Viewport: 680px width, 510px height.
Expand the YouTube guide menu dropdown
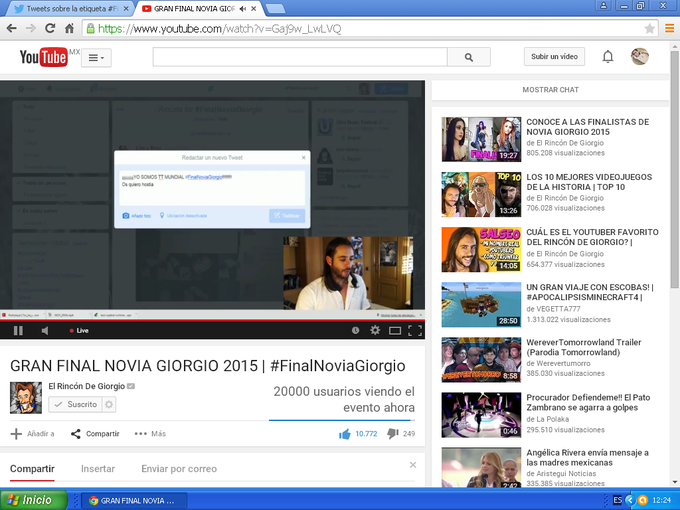(96, 58)
